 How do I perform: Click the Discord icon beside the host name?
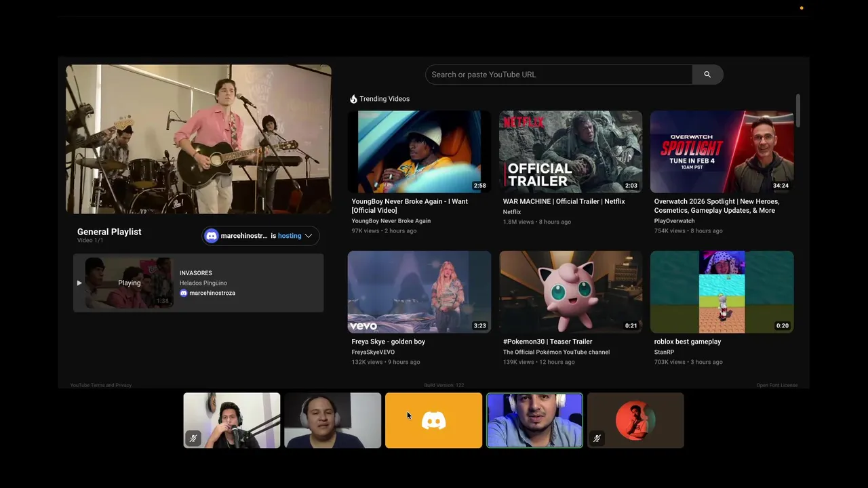tap(212, 236)
